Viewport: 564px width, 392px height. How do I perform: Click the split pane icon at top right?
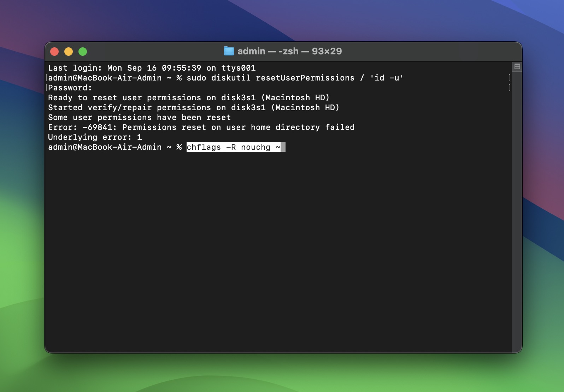coord(517,67)
